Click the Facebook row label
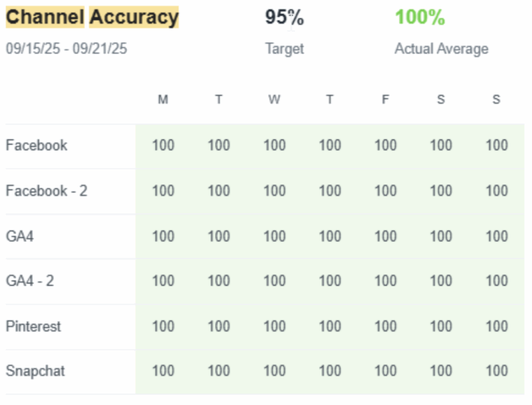The width and height of the screenshot is (532, 405). pyautogui.click(x=36, y=145)
